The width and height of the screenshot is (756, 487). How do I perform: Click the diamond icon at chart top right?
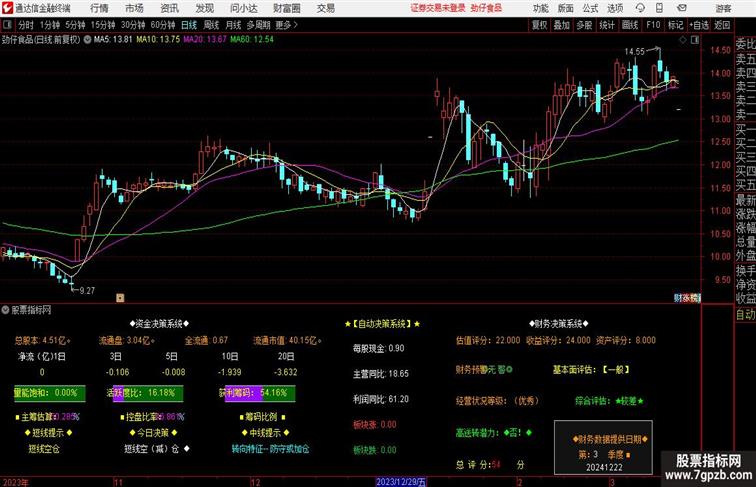click(x=683, y=40)
